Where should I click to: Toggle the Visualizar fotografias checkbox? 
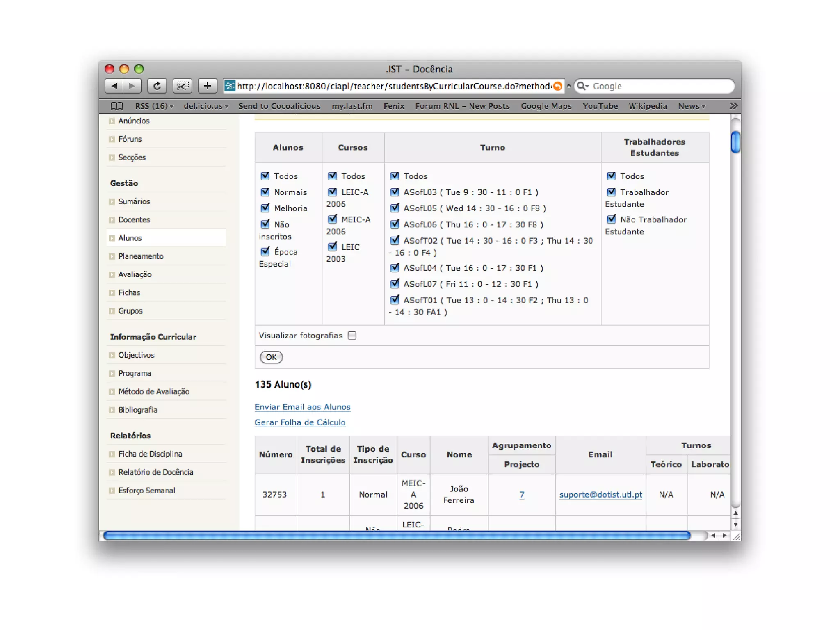352,336
